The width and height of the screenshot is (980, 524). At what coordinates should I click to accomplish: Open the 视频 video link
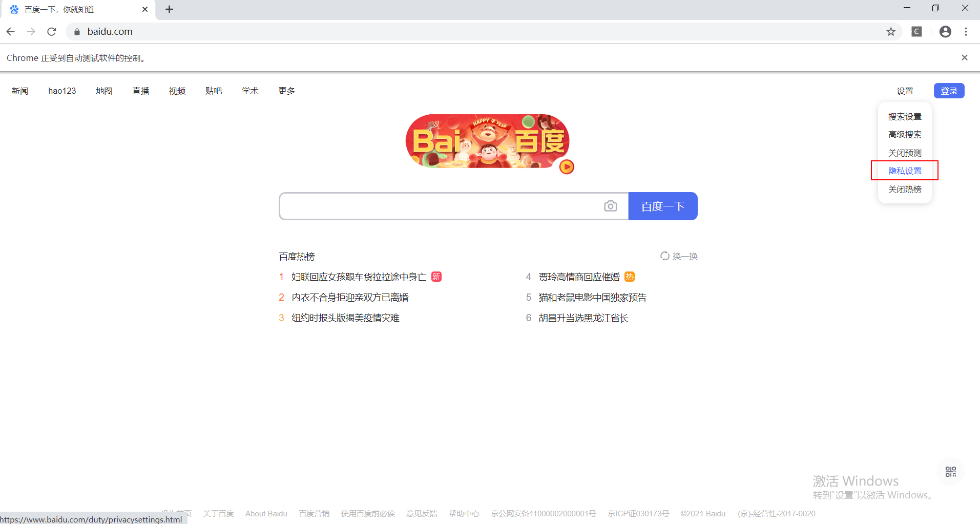177,91
